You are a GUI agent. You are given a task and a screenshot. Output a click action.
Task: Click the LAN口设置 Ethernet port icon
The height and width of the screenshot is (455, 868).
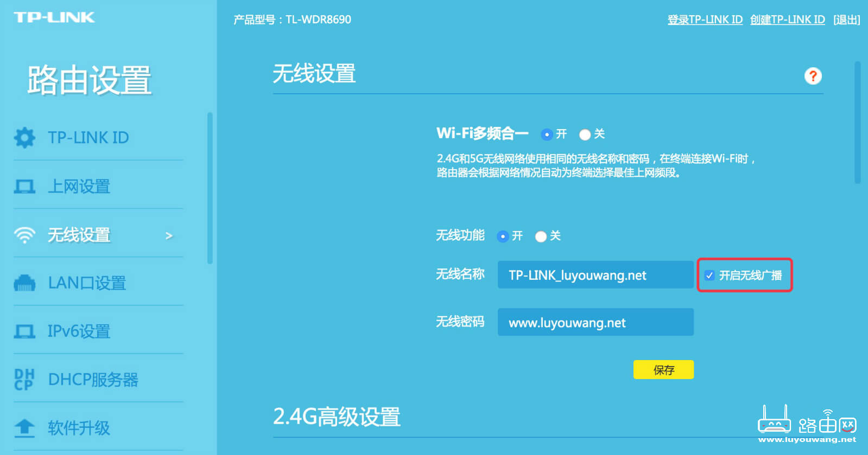tap(24, 283)
